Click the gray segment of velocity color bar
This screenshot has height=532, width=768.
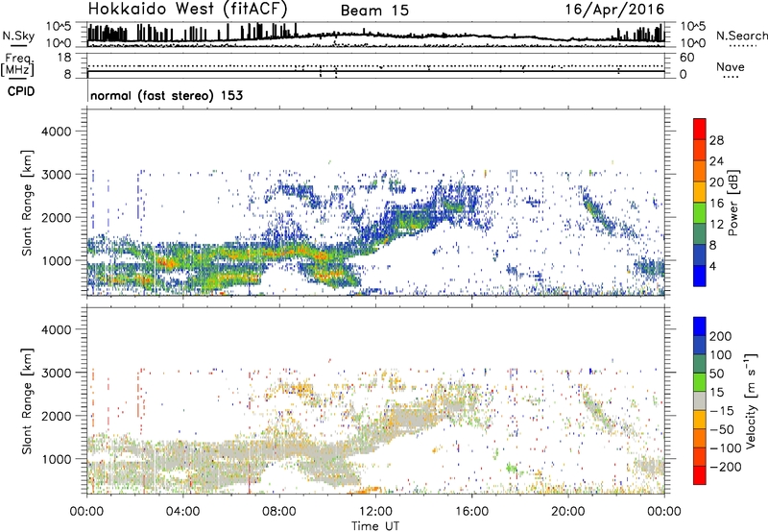click(700, 401)
